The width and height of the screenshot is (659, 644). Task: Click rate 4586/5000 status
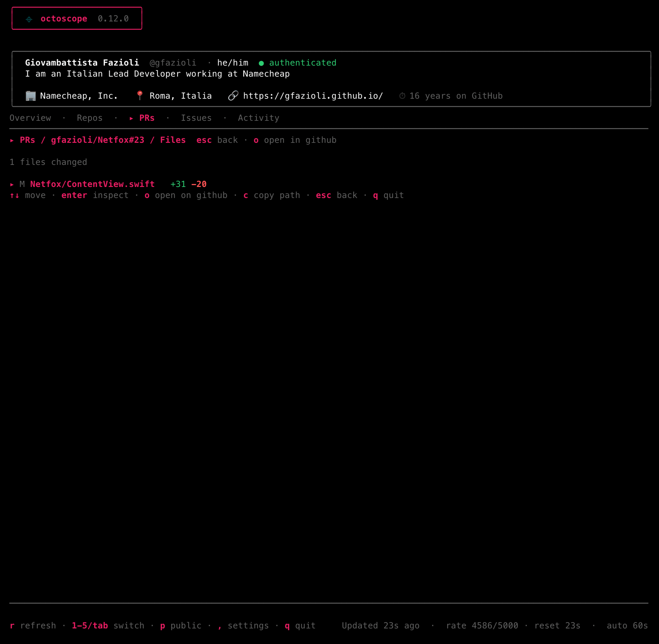[482, 626]
